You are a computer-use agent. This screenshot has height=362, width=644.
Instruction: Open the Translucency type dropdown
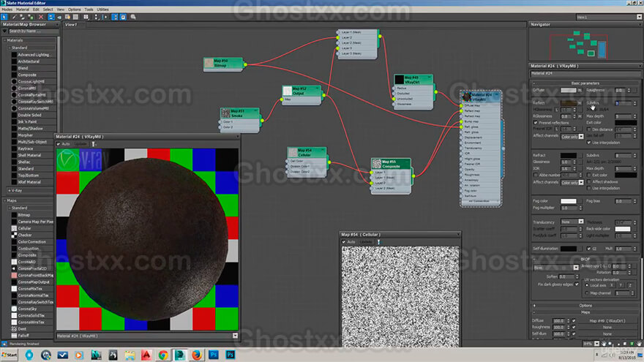tap(572, 222)
